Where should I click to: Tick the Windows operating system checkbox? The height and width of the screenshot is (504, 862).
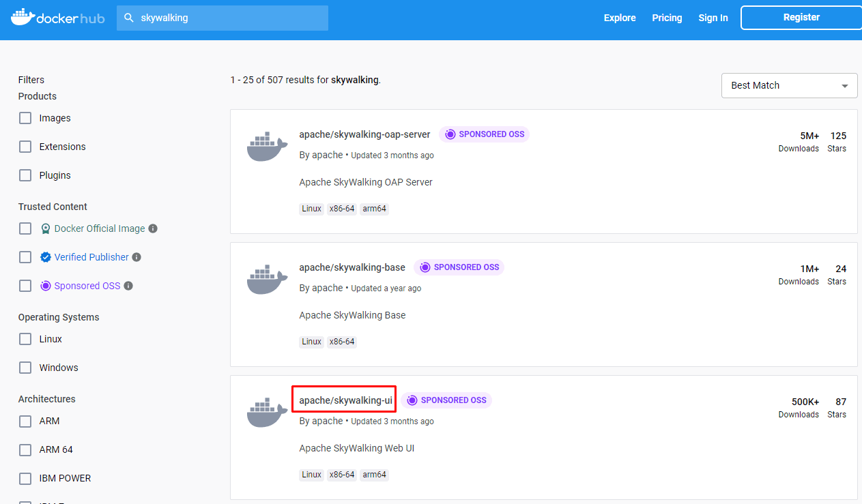(25, 368)
